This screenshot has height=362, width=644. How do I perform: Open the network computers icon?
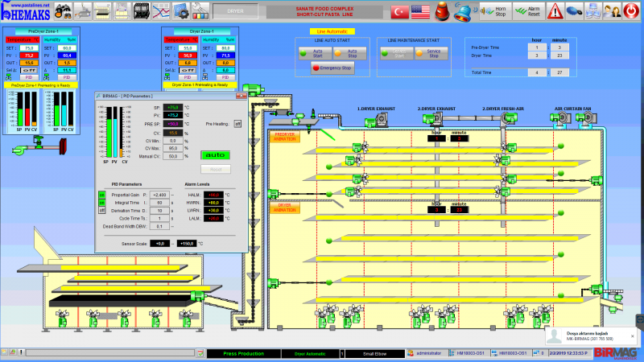[x=593, y=11]
